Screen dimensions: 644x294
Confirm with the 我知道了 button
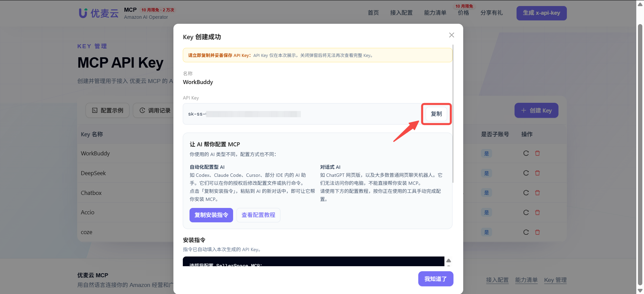436,279
